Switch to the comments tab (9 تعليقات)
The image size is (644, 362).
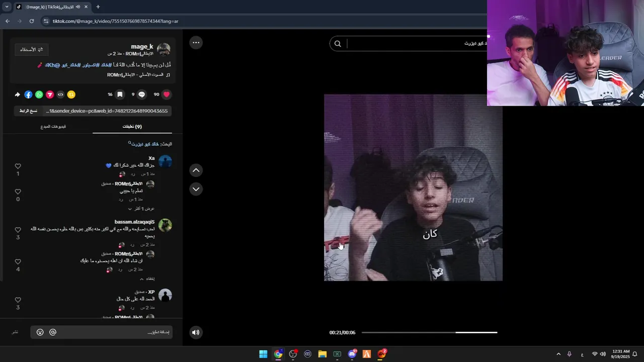tap(132, 127)
